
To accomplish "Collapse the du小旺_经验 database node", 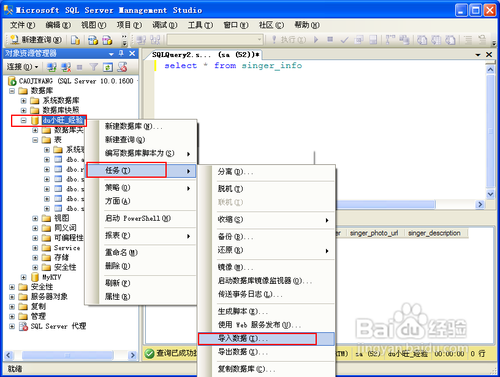I will [24, 120].
